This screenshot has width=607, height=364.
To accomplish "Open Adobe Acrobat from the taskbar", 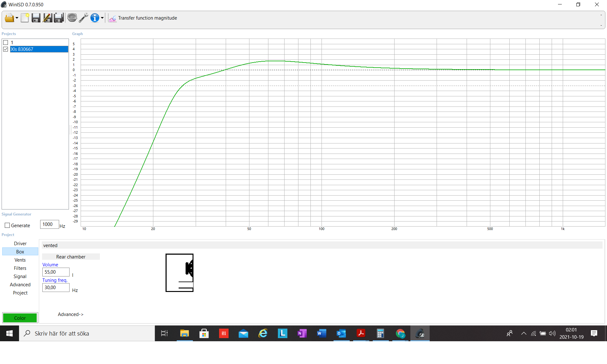I will click(x=361, y=333).
